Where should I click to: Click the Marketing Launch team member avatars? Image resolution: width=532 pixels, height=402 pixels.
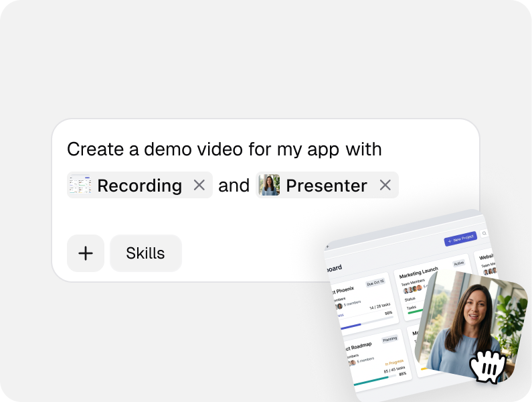coord(413,289)
